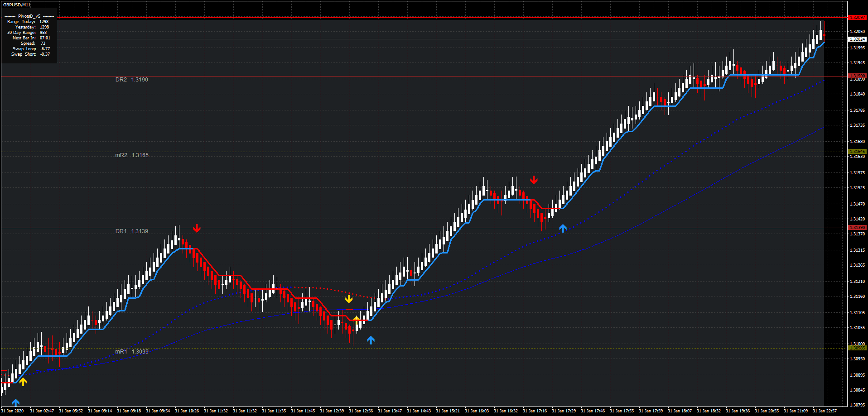
Task: Click the 31 Jan 09:14 time label
Action: pos(100,411)
